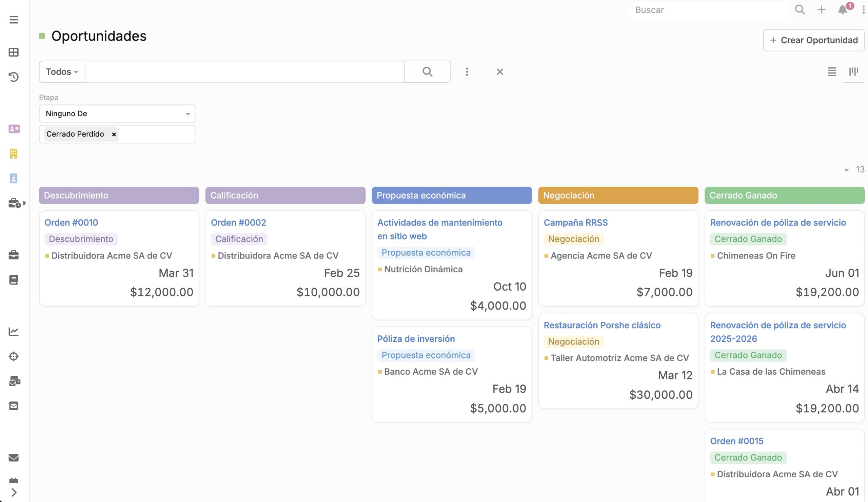Click the $30,000.00 amount
The height and width of the screenshot is (502, 868).
pos(660,395)
